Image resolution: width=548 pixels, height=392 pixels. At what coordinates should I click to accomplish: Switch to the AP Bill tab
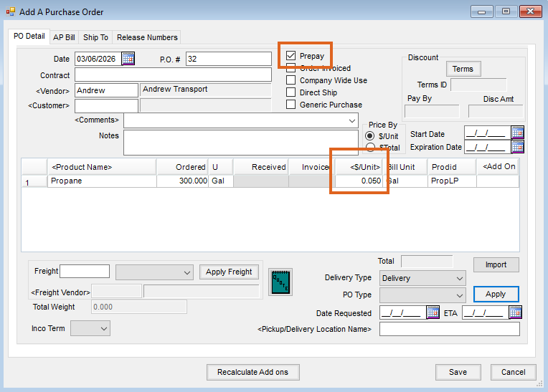tap(64, 37)
